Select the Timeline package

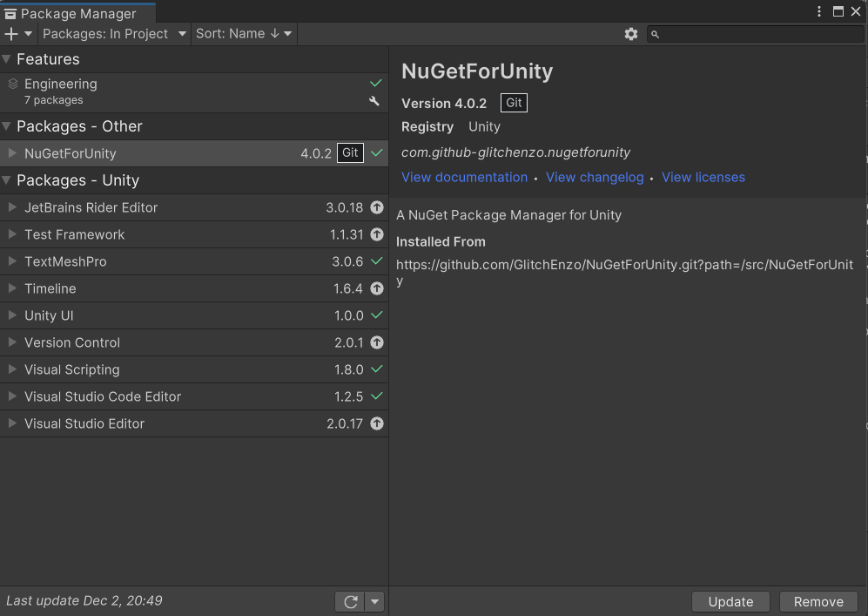coord(194,288)
